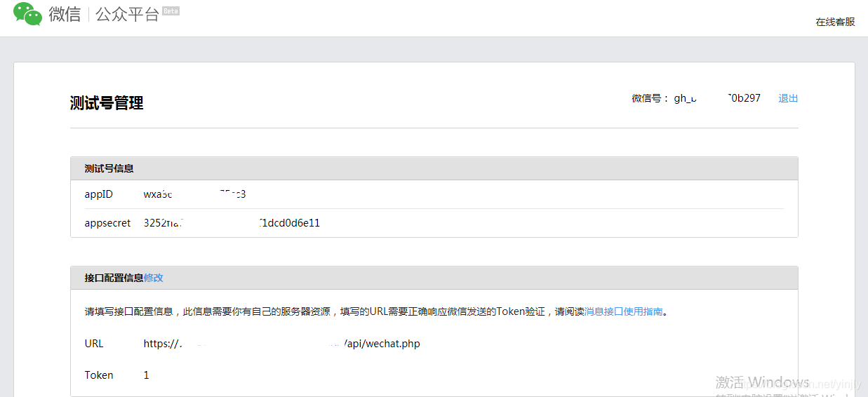Click the green WeChat logo icon
Screen dimensions: 868x397
tap(28, 14)
